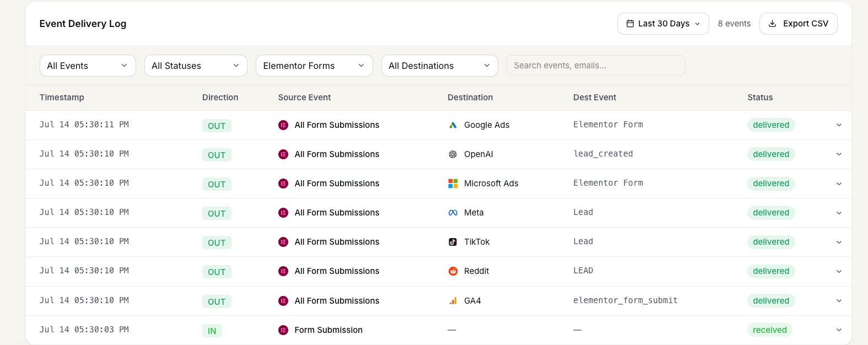
Task: Click timestamp Jul 14 05:30:11 PM
Action: (84, 125)
